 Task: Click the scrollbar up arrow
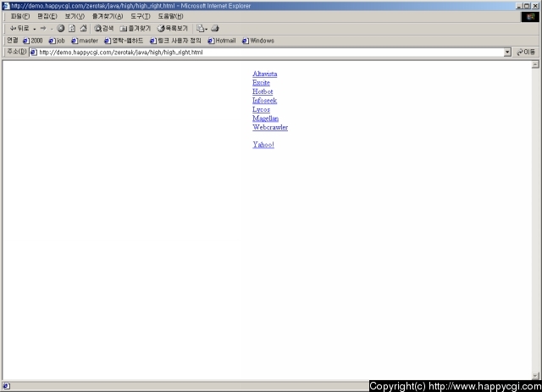[x=535, y=64]
